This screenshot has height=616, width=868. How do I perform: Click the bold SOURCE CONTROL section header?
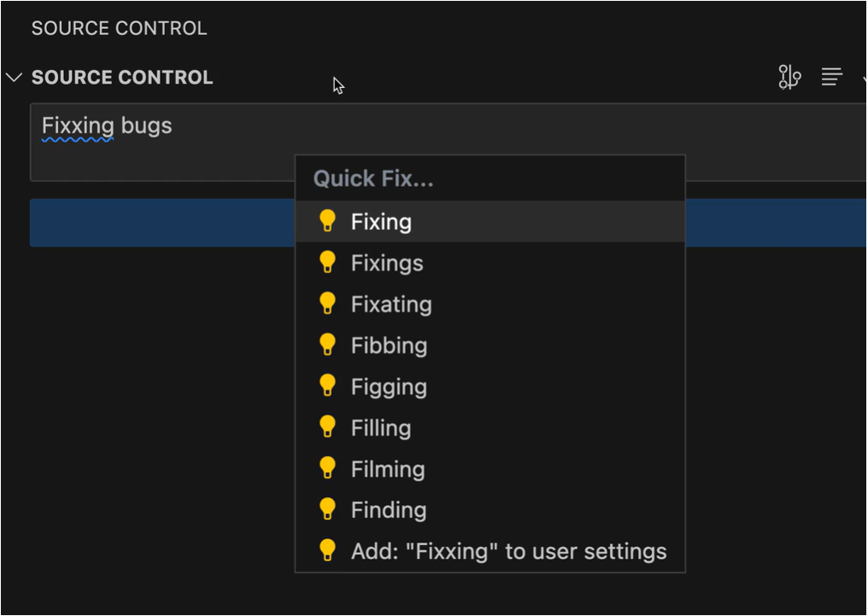[x=122, y=78]
